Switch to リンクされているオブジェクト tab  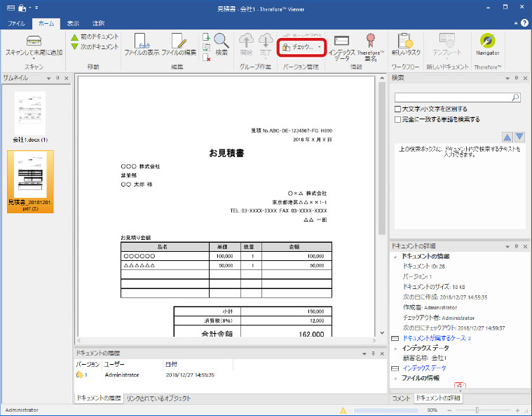158,398
